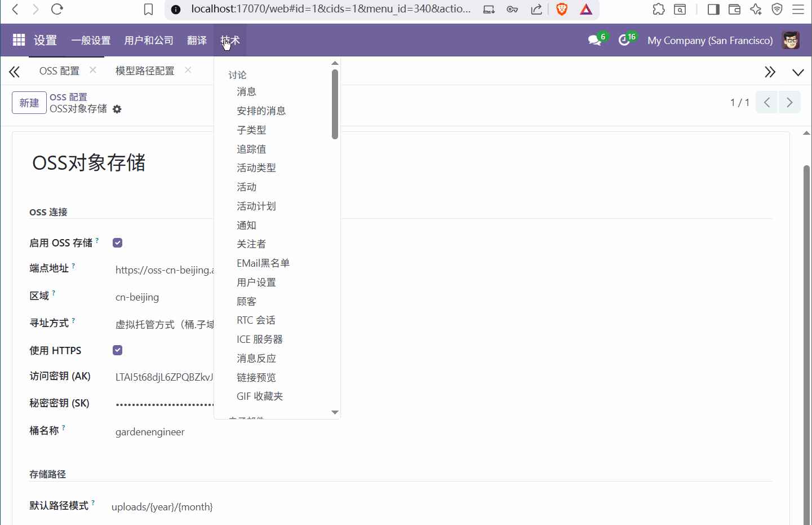
Task: Open the apps grid menu icon
Action: pyautogui.click(x=19, y=40)
